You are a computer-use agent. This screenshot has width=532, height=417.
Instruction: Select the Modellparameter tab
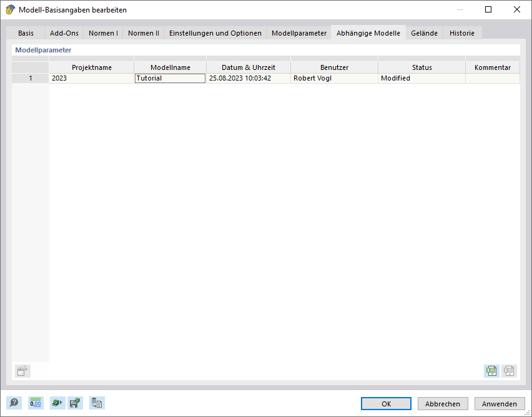(x=299, y=33)
